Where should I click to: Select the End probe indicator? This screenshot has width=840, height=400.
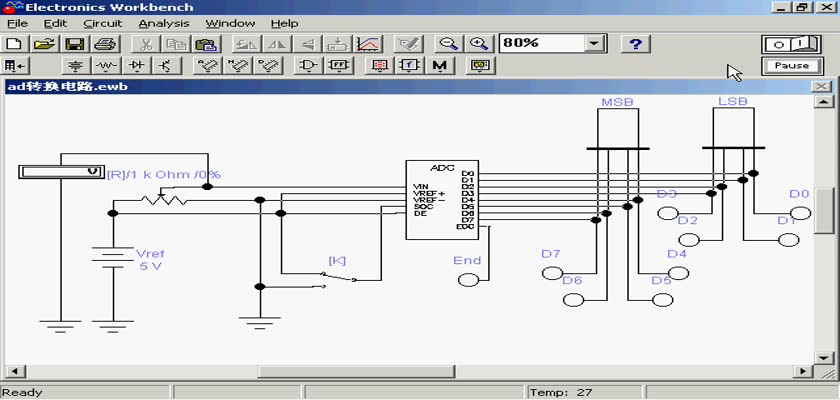tap(468, 280)
